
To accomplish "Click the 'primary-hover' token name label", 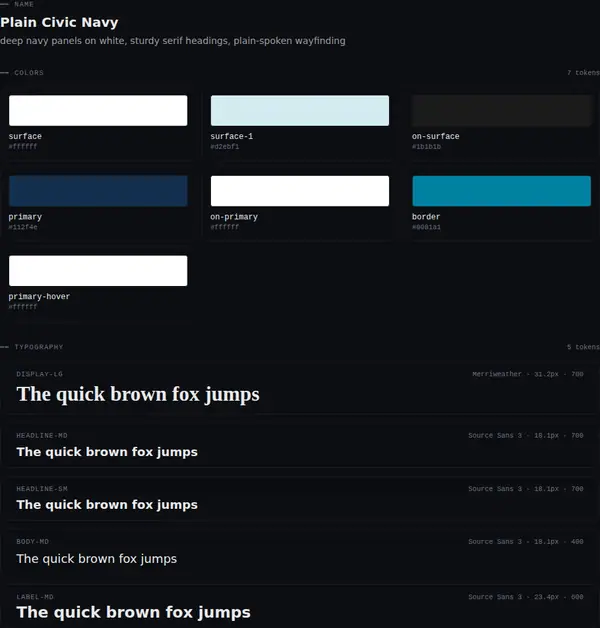I will coord(39,296).
